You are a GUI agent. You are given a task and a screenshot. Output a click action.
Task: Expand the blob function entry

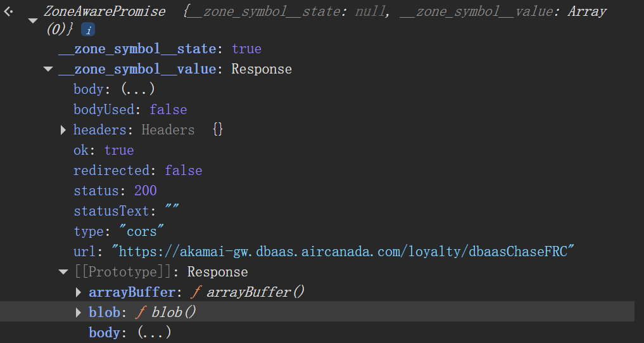79,313
